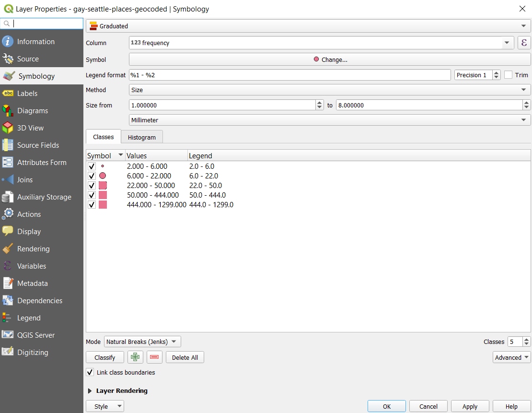Open the Information panel icon

click(8, 42)
